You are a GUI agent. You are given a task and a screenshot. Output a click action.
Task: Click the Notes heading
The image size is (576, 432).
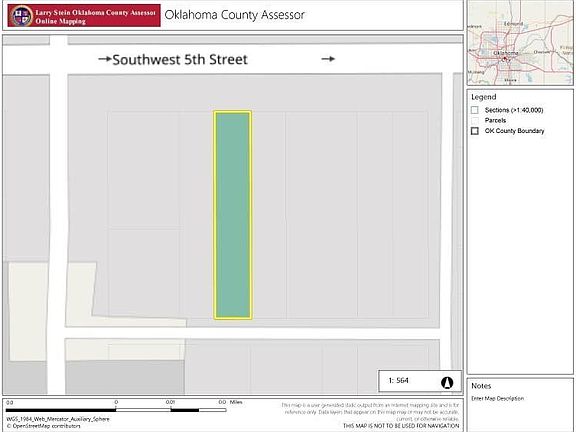point(481,386)
